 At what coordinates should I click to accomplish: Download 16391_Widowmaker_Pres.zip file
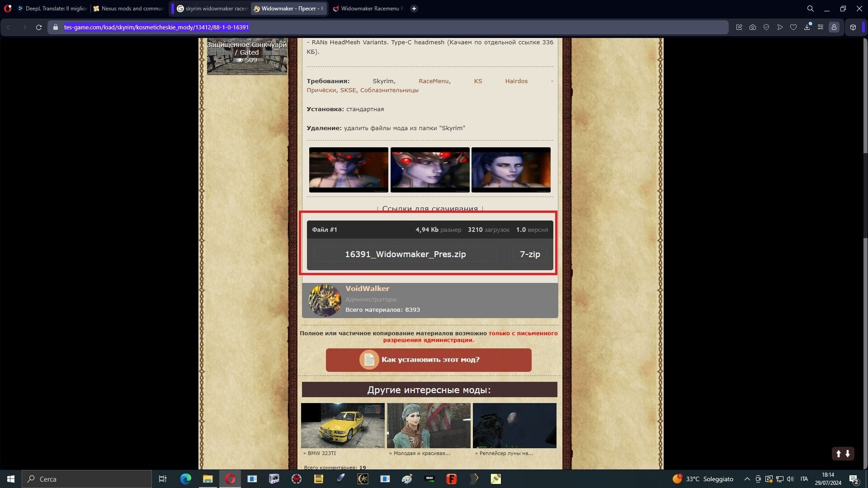pyautogui.click(x=405, y=254)
